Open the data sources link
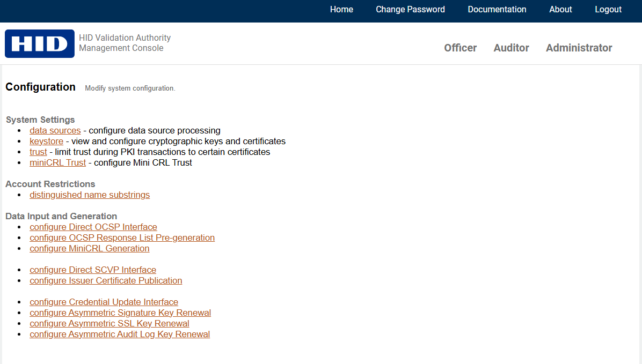642x364 pixels. click(x=55, y=131)
